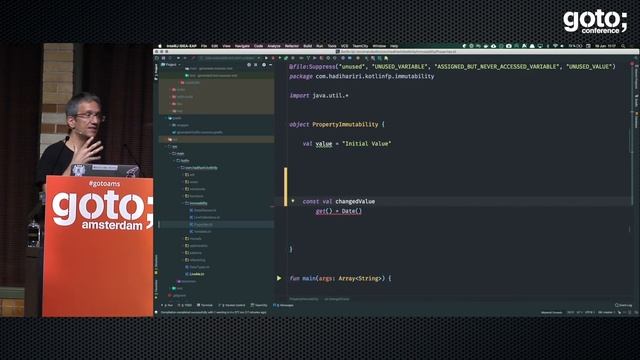The image size is (640, 360).
Task: Open the Apple menu
Action: pos(160,46)
